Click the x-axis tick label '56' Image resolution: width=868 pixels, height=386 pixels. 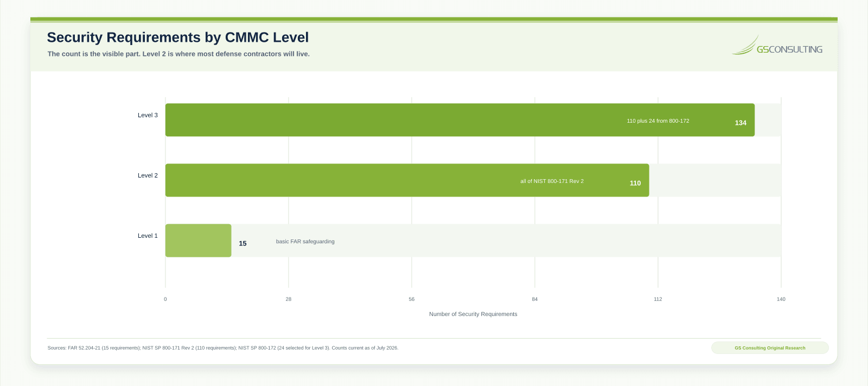pyautogui.click(x=412, y=299)
